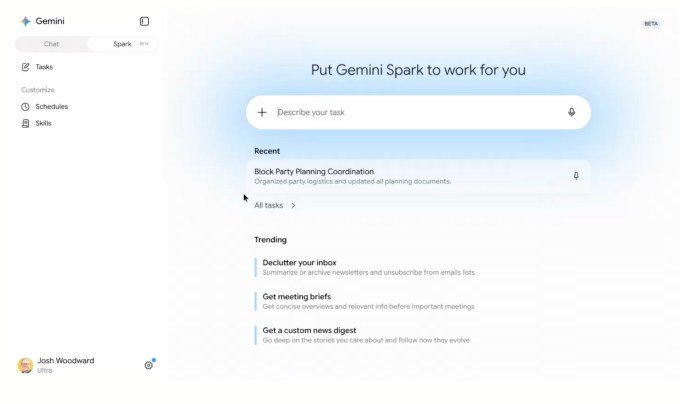Image resolution: width=680 pixels, height=404 pixels.
Task: Expand the All tasks chevron
Action: tap(293, 205)
